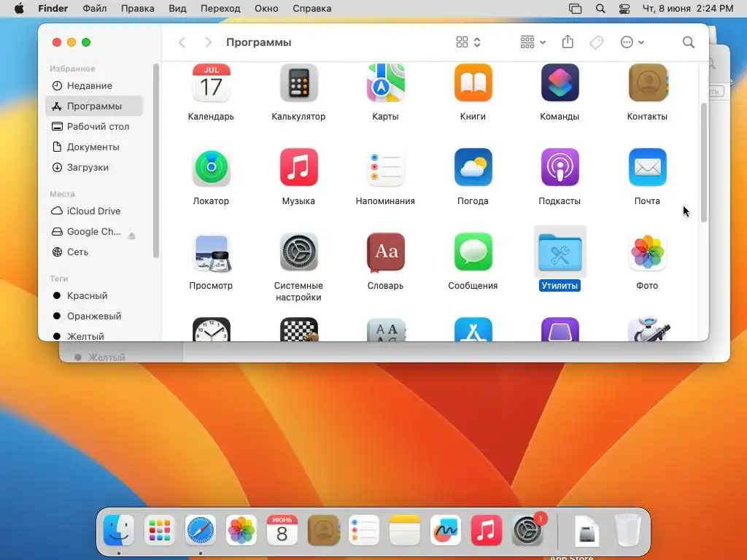This screenshot has width=747, height=560.
Task: Open Документы in the sidebar
Action: click(x=94, y=147)
